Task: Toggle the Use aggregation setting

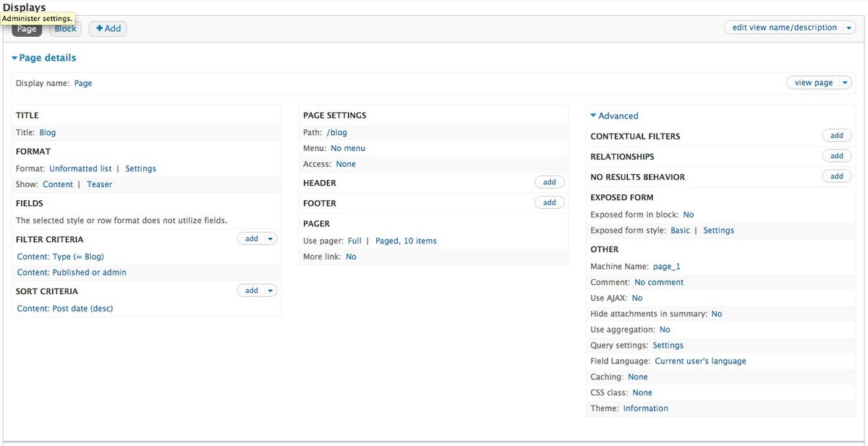Action: click(664, 329)
